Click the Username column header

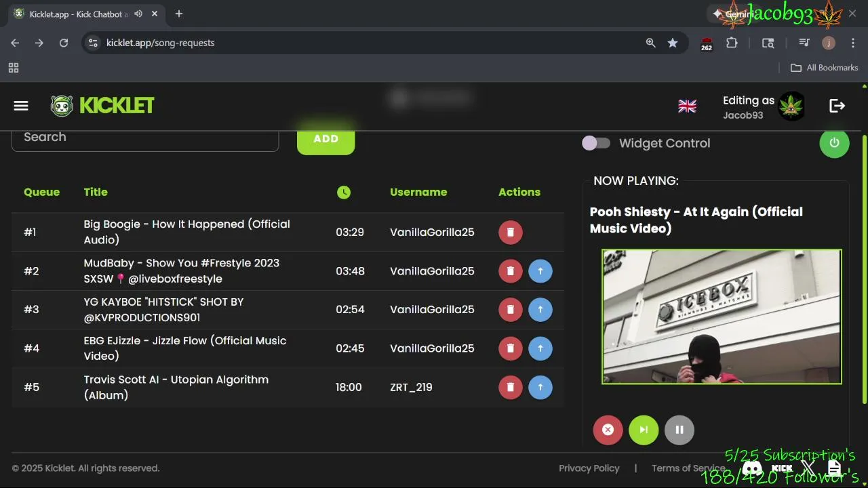418,192
